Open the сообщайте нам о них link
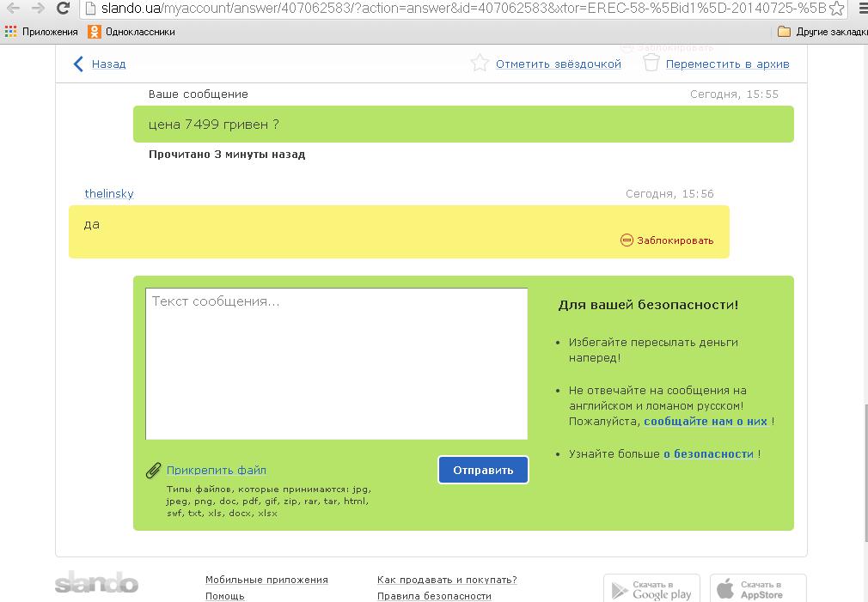The image size is (868, 602). point(705,422)
